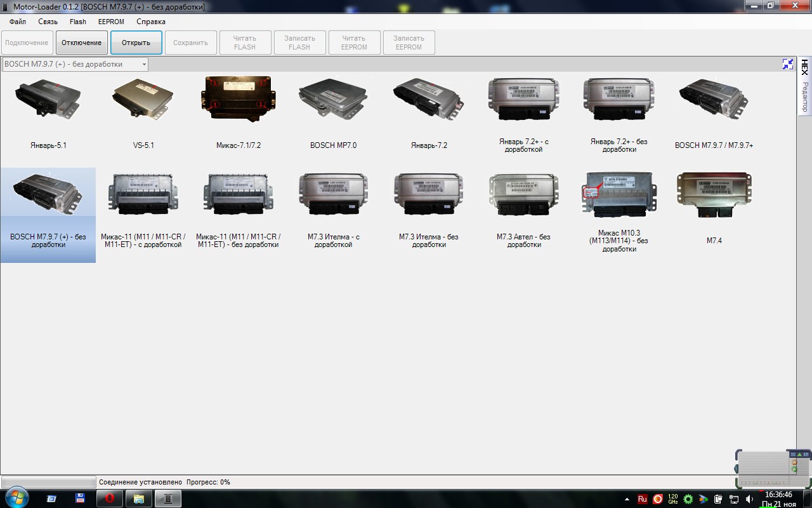Open the Справка menu
The height and width of the screenshot is (508, 812).
(151, 22)
